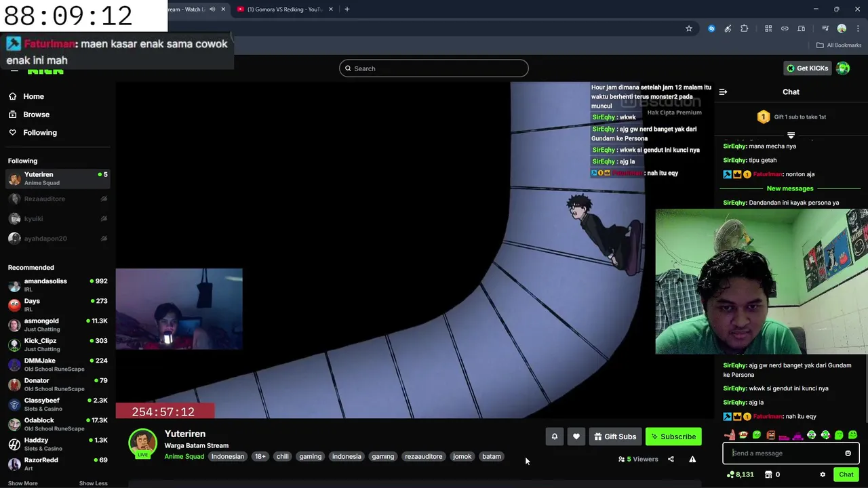The height and width of the screenshot is (488, 868).
Task: Select the Indonesian language tag
Action: tap(227, 457)
